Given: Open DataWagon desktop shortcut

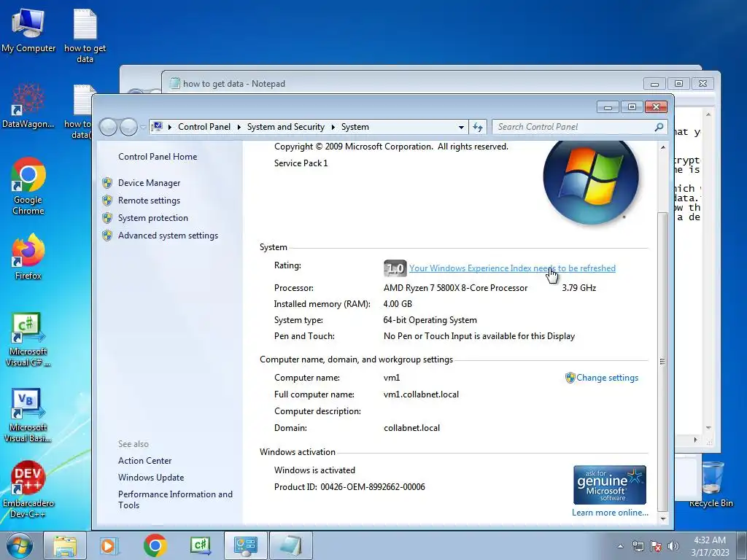Looking at the screenshot, I should 28,106.
